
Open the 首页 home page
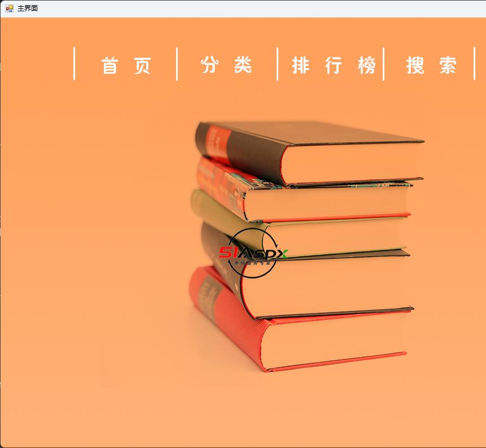[126, 65]
